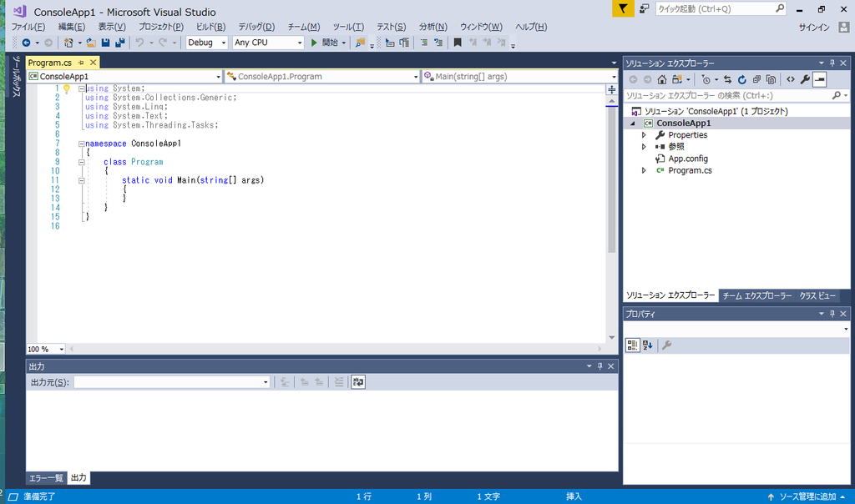This screenshot has height=504, width=855.
Task: Switch to the チーム エクスプローラー tab
Action: pyautogui.click(x=756, y=296)
